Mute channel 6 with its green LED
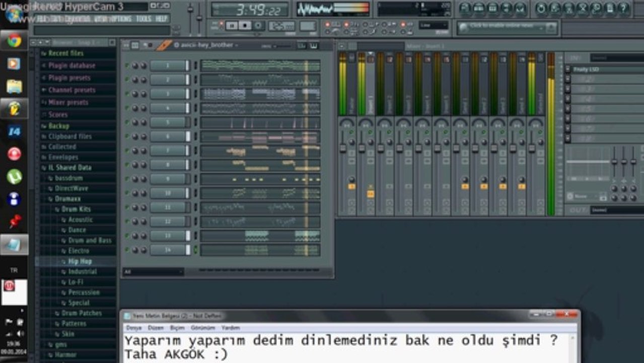 click(x=127, y=136)
